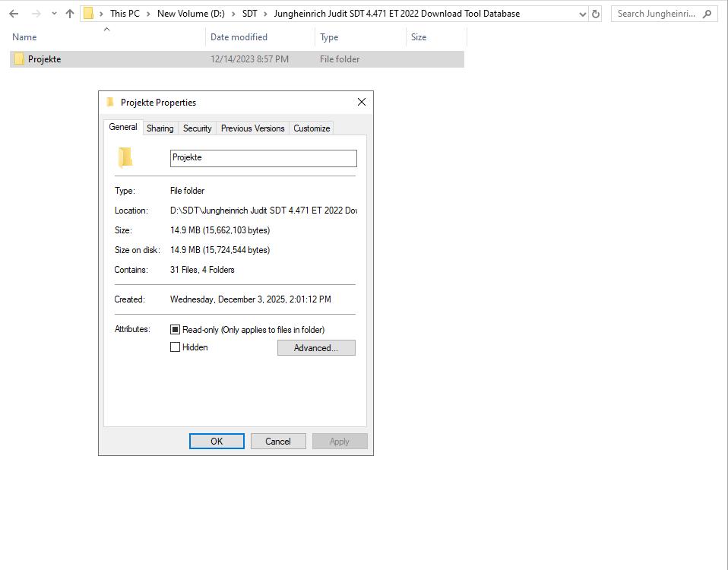The height and width of the screenshot is (570, 728).
Task: Click the Created date value
Action: point(250,299)
